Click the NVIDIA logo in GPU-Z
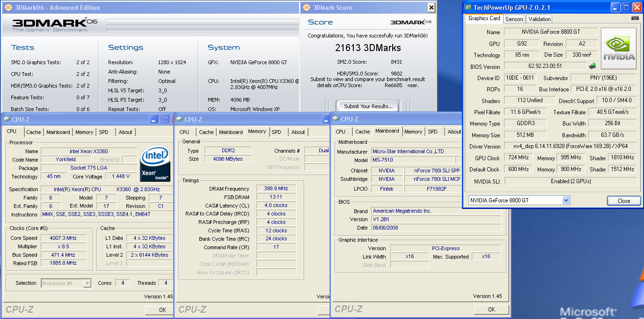Image resolution: width=644 pixels, height=319 pixels. 619,49
